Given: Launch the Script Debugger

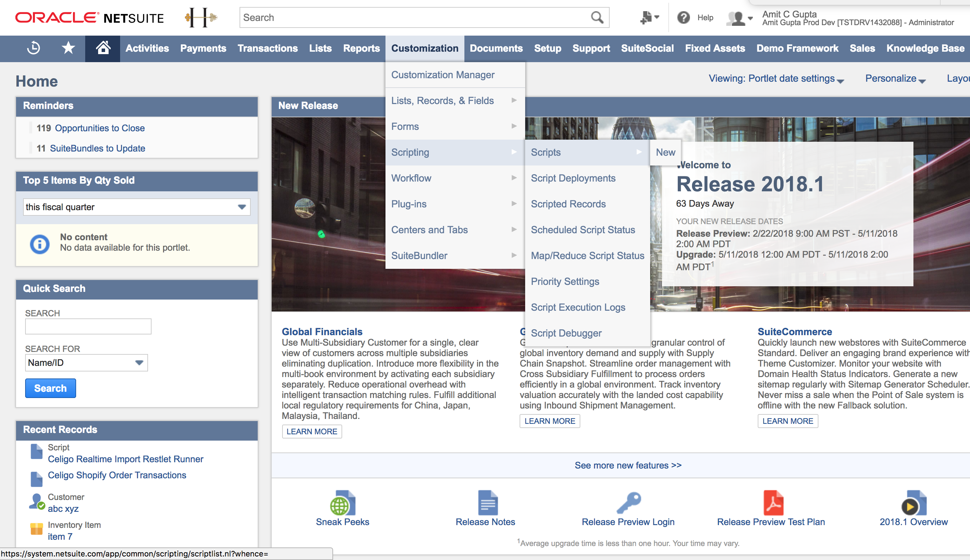Looking at the screenshot, I should tap(587, 333).
